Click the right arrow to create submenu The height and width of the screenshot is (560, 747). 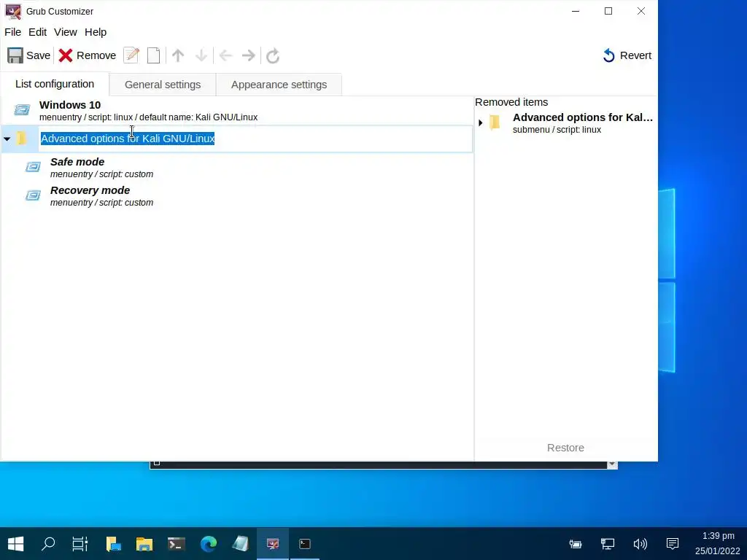click(x=249, y=55)
